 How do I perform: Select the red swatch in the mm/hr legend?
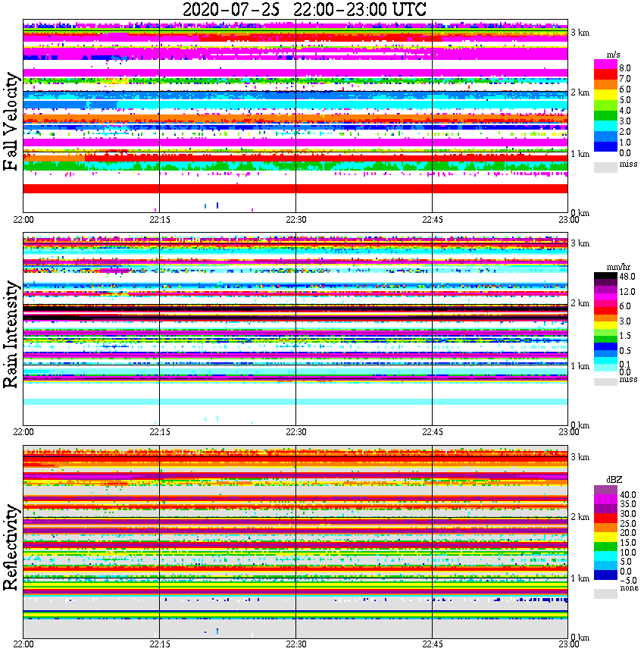coord(605,311)
